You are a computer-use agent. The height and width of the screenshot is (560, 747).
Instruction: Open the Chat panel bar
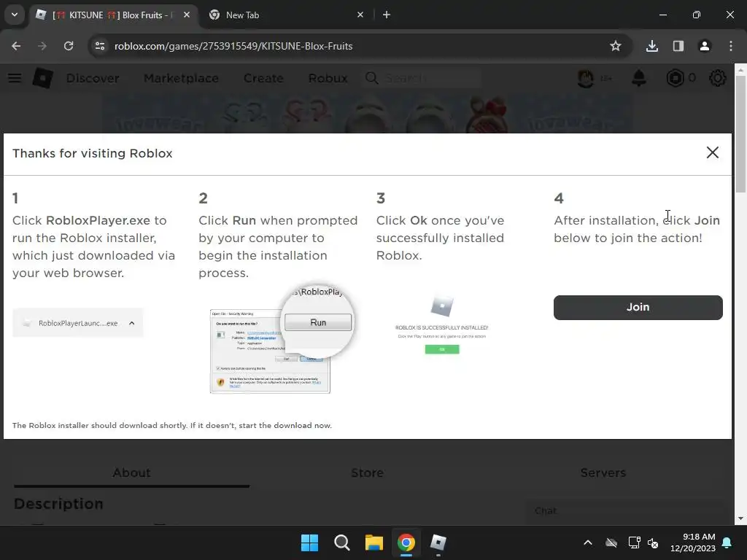pos(625,511)
